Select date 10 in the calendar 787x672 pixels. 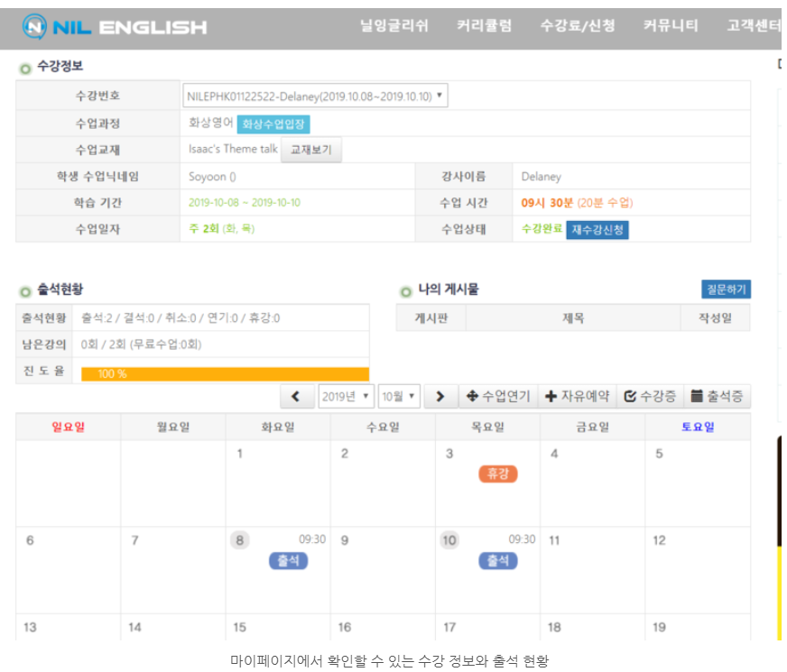[449, 540]
